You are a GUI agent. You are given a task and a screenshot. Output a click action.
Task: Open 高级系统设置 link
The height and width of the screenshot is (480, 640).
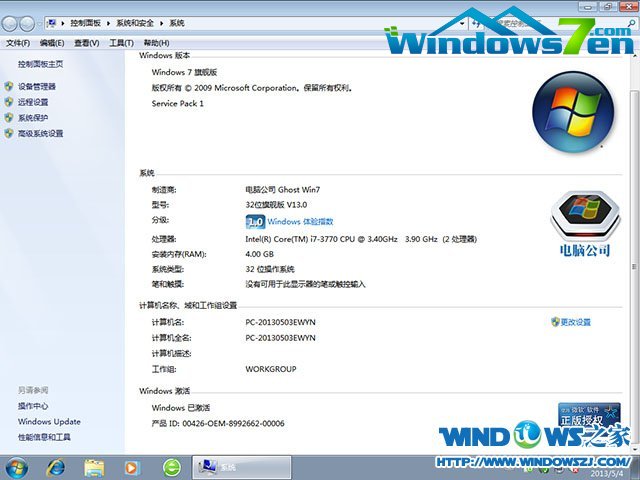coord(40,133)
